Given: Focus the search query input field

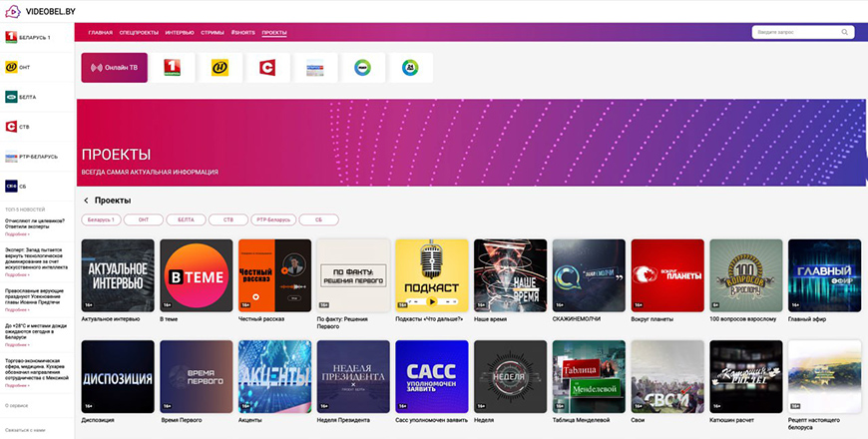Looking at the screenshot, I should (798, 33).
